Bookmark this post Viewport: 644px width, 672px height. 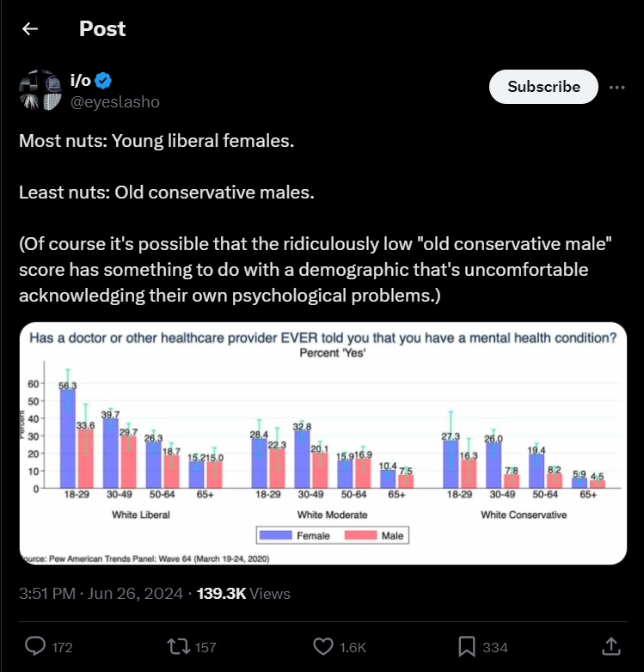tap(467, 646)
